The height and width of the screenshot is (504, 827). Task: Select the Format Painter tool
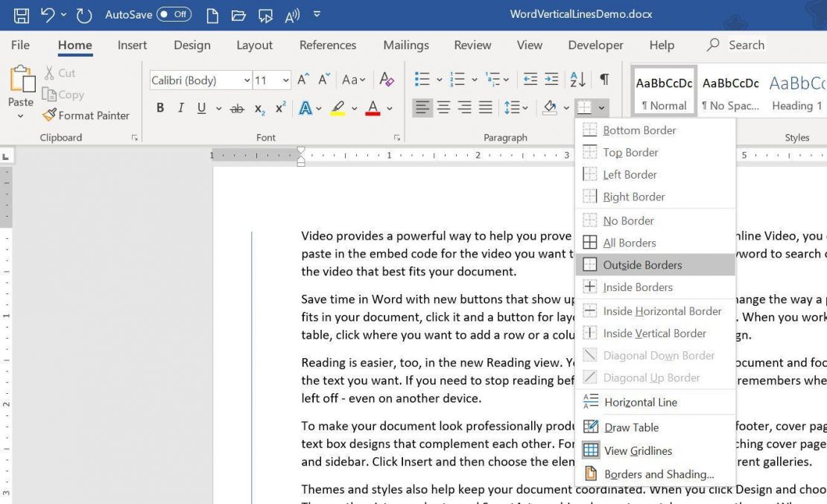pos(86,115)
